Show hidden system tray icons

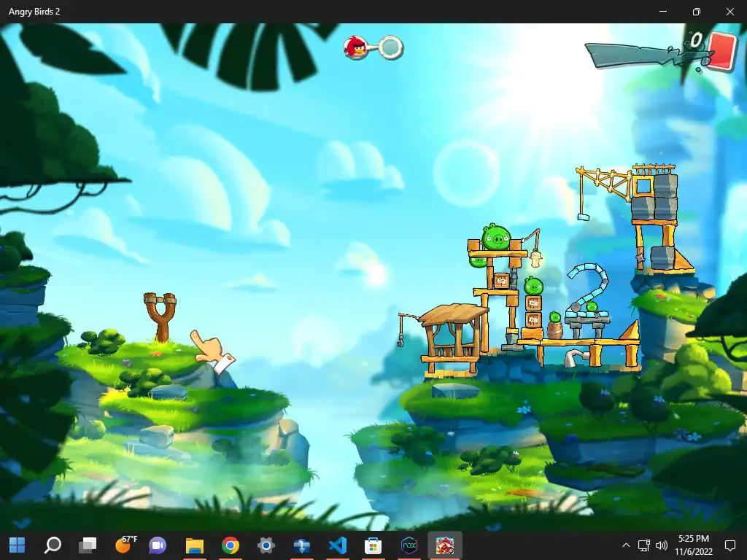coord(626,545)
